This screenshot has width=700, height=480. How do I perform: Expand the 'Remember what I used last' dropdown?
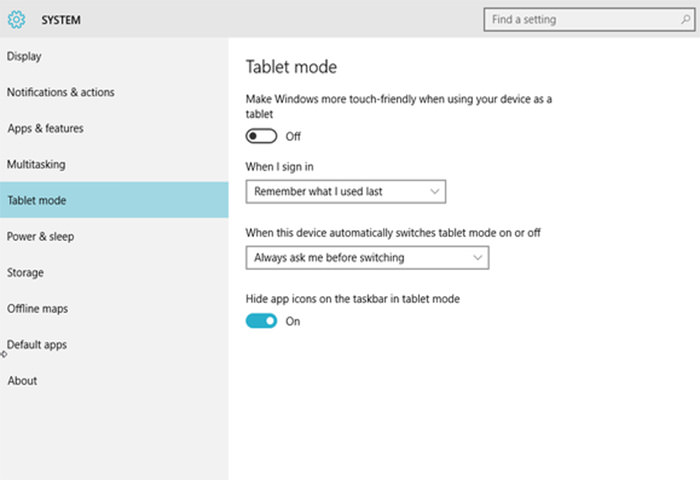click(345, 191)
